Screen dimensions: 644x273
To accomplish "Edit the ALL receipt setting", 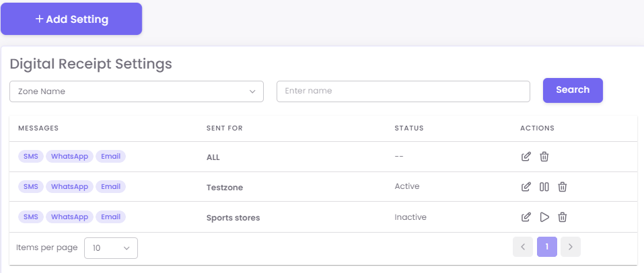I will tap(526, 157).
